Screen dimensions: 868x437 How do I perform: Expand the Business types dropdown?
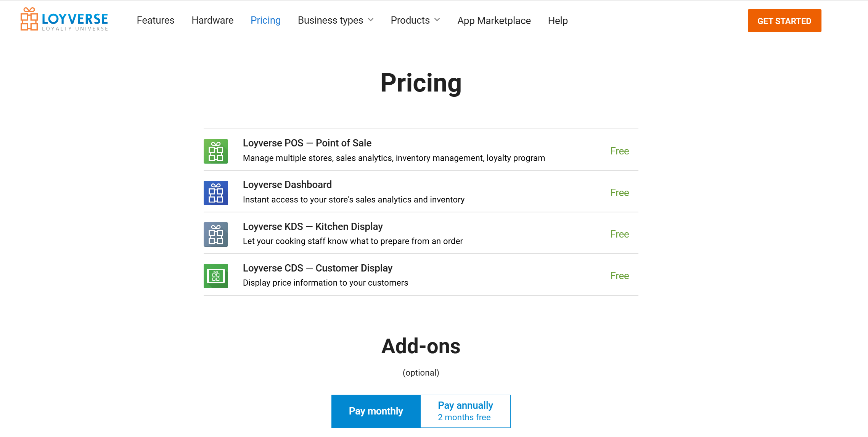(336, 20)
